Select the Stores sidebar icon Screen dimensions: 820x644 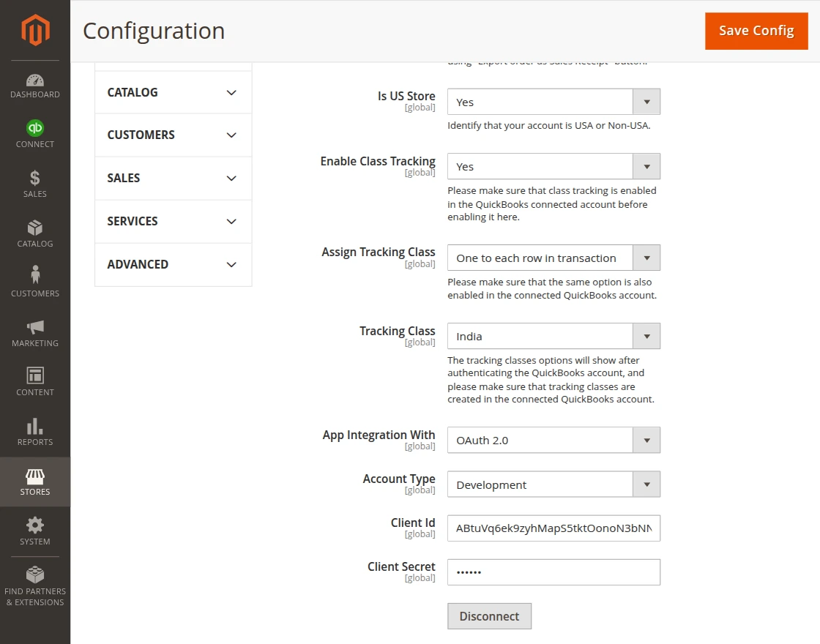coord(34,481)
